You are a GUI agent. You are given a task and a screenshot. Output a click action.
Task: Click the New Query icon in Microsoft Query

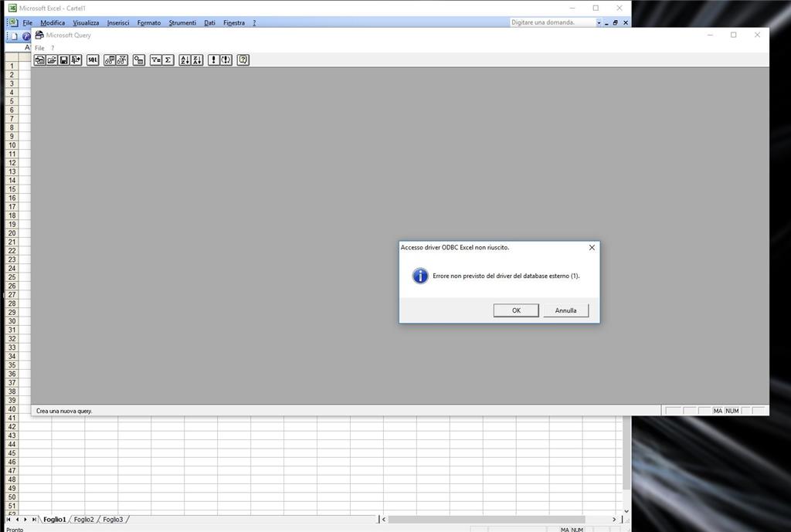[x=40, y=60]
